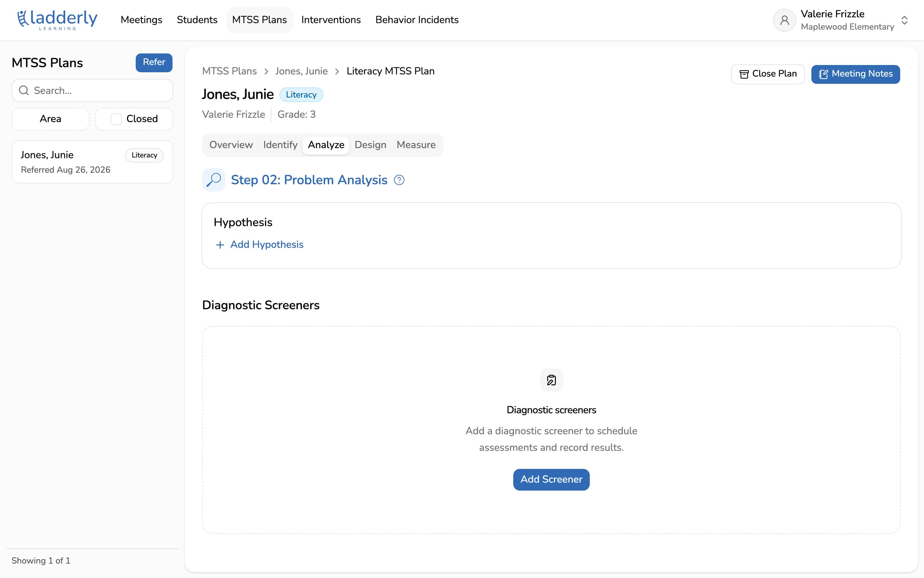
Task: Click the Valerie Frizzle account name
Action: click(832, 14)
